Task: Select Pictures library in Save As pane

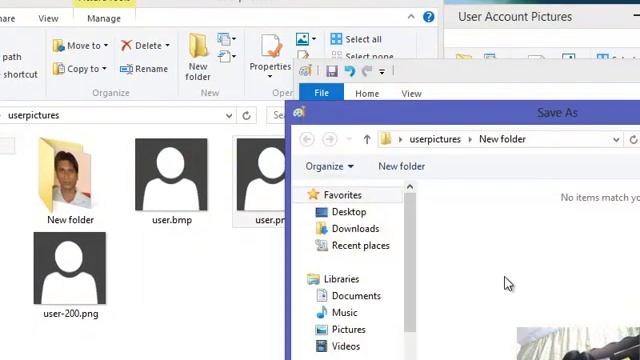Action: tap(340, 329)
